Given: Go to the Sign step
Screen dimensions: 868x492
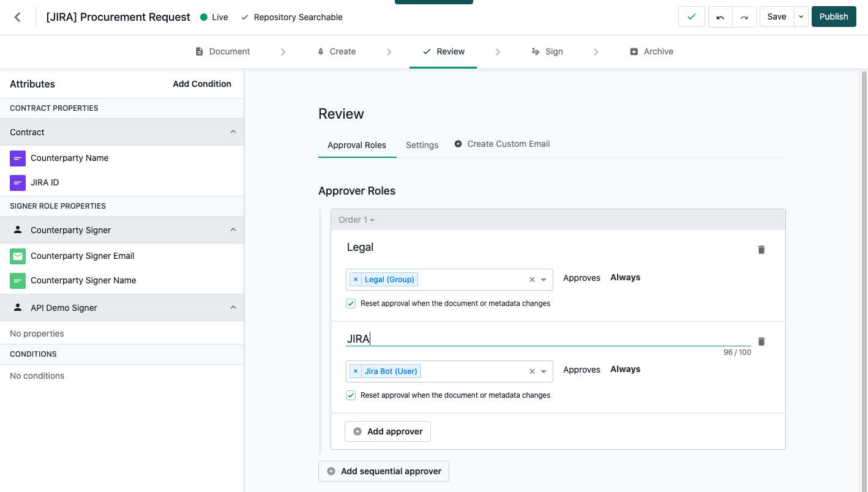Looking at the screenshot, I should click(547, 51).
